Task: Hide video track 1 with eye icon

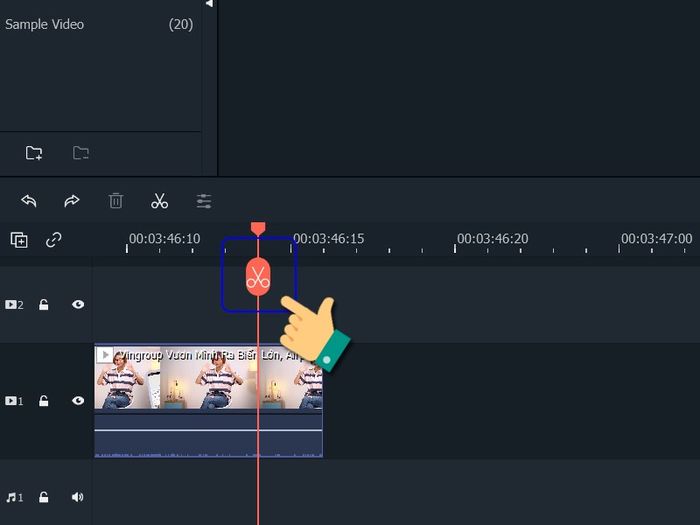Action: pos(78,400)
